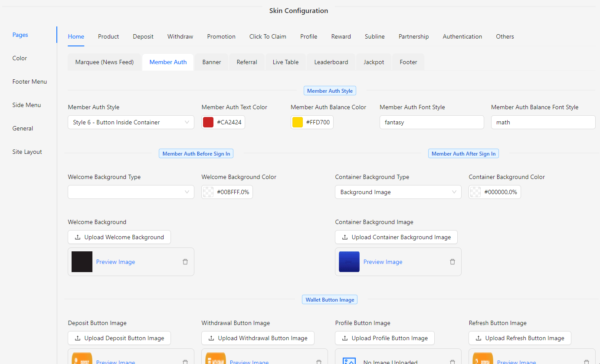Pick the Member Auth Text Color red swatch
600x364 pixels.
(x=208, y=122)
